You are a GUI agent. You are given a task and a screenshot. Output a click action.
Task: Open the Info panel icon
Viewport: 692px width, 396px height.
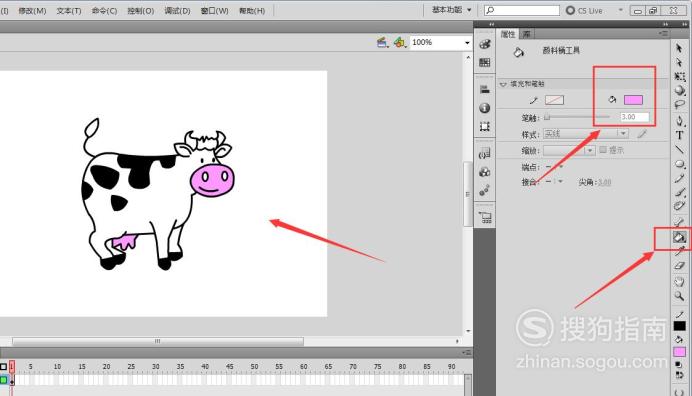(485, 108)
